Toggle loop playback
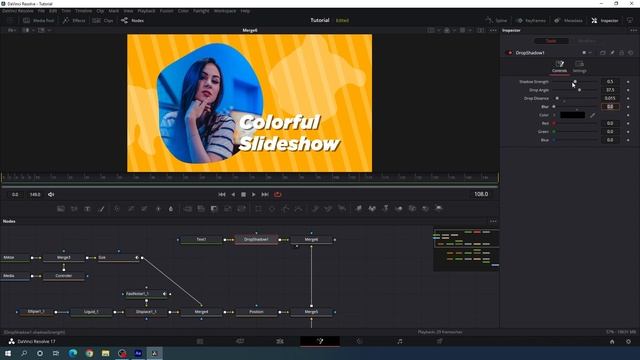640x360 pixels. click(x=278, y=195)
